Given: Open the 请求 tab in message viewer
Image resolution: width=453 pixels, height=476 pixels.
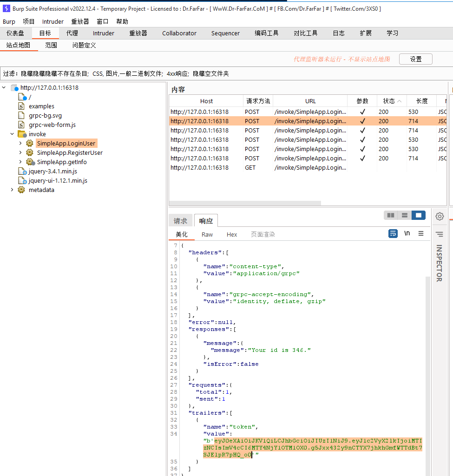Looking at the screenshot, I should pyautogui.click(x=181, y=221).
